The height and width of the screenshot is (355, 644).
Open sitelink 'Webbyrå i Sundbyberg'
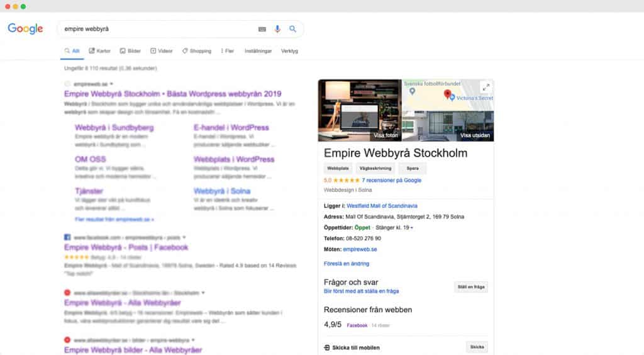pyautogui.click(x=114, y=127)
